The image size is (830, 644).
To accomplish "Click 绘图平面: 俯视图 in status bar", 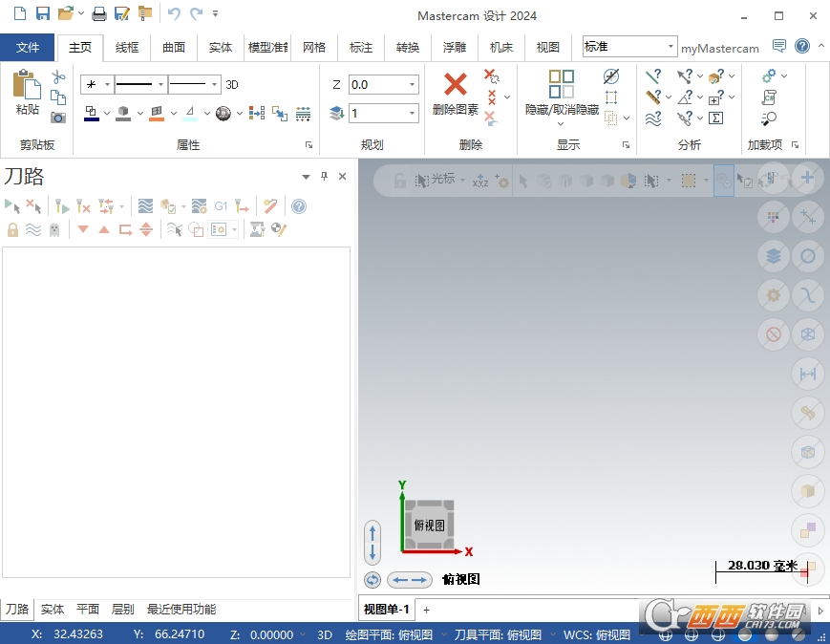I will pos(389,634).
